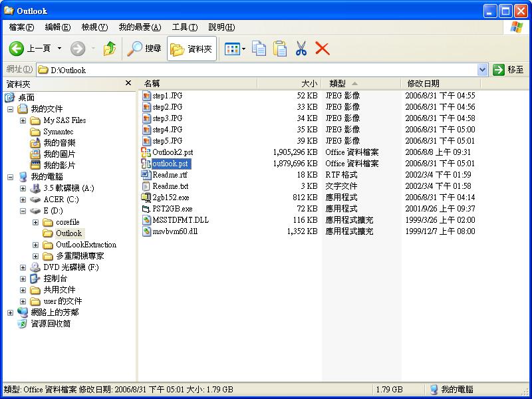Open the 編輯(E) menu
532x399 pixels.
pyautogui.click(x=58, y=27)
